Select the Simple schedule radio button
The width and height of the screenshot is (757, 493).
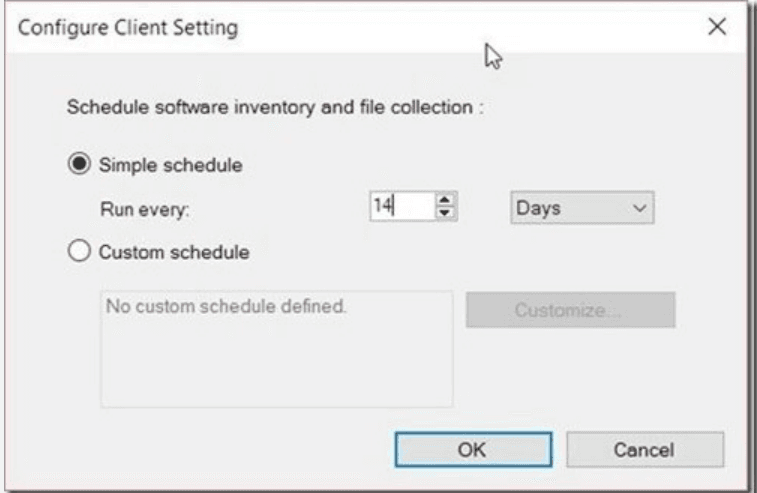pos(79,164)
